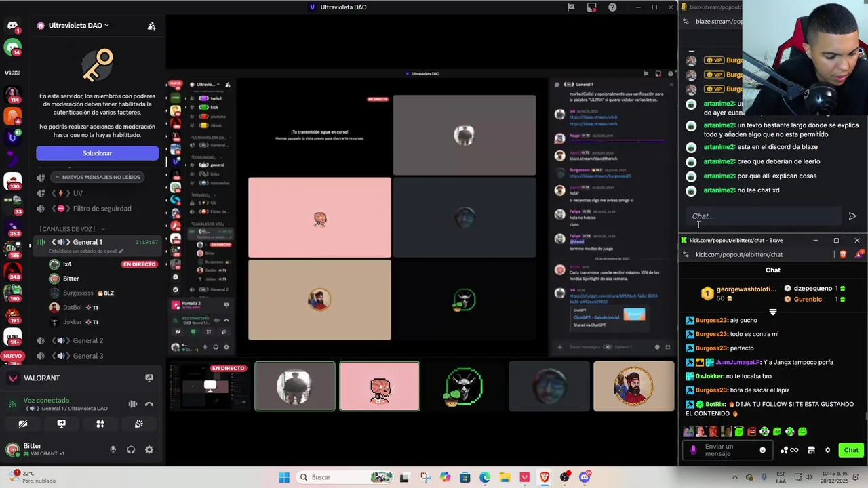Screen dimensions: 868x488
Task: Open the UV voice channel
Action: tap(96, 193)
